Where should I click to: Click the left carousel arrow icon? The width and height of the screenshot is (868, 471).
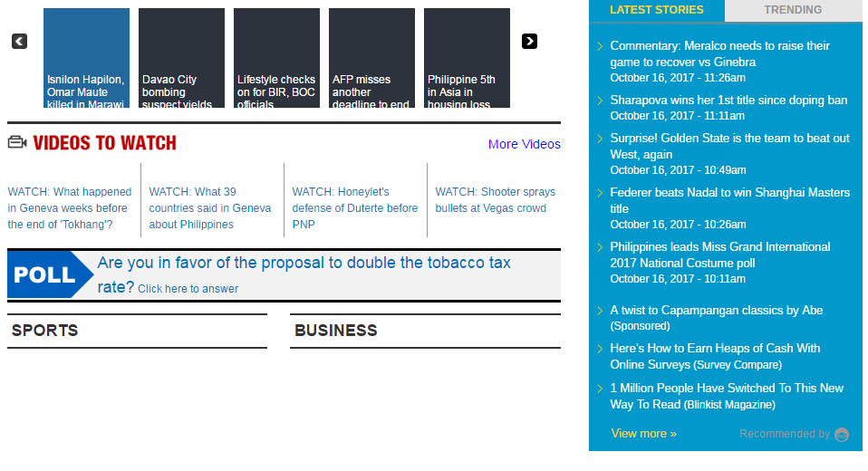click(x=19, y=42)
